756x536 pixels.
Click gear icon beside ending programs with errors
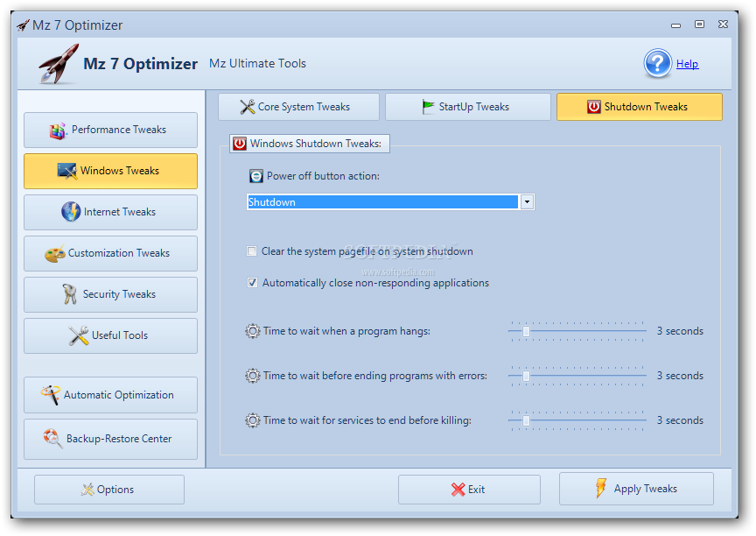252,376
